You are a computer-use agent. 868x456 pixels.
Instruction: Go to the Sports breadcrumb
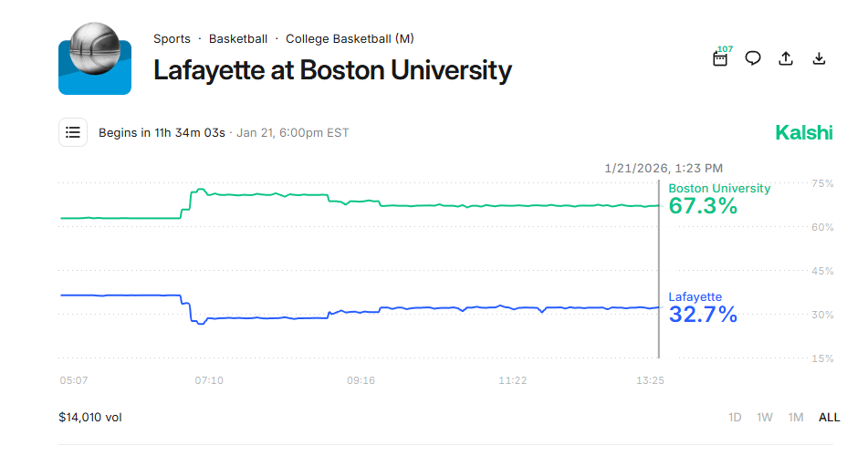tap(172, 39)
